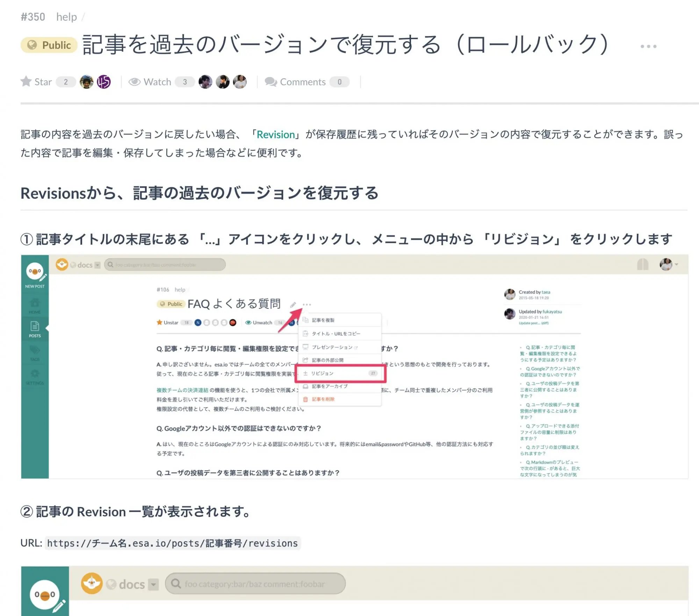
Task: Click the search field in the bottom screenshot
Action: click(x=255, y=583)
